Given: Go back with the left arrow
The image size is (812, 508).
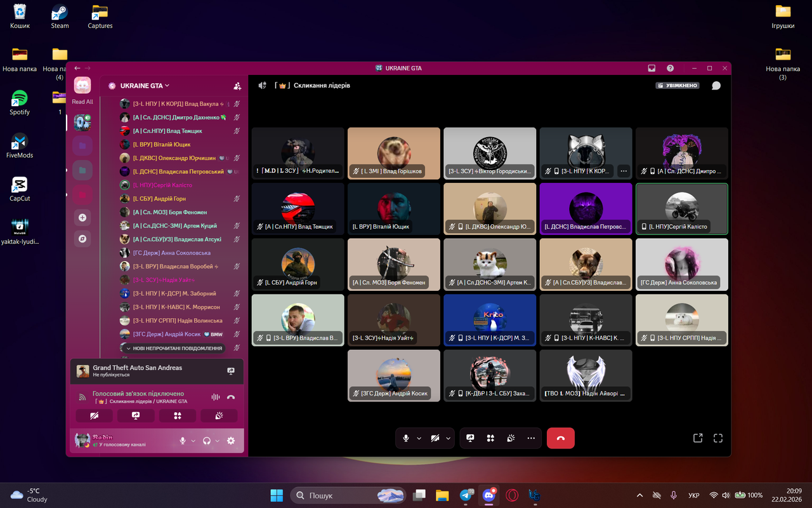Looking at the screenshot, I should [77, 68].
